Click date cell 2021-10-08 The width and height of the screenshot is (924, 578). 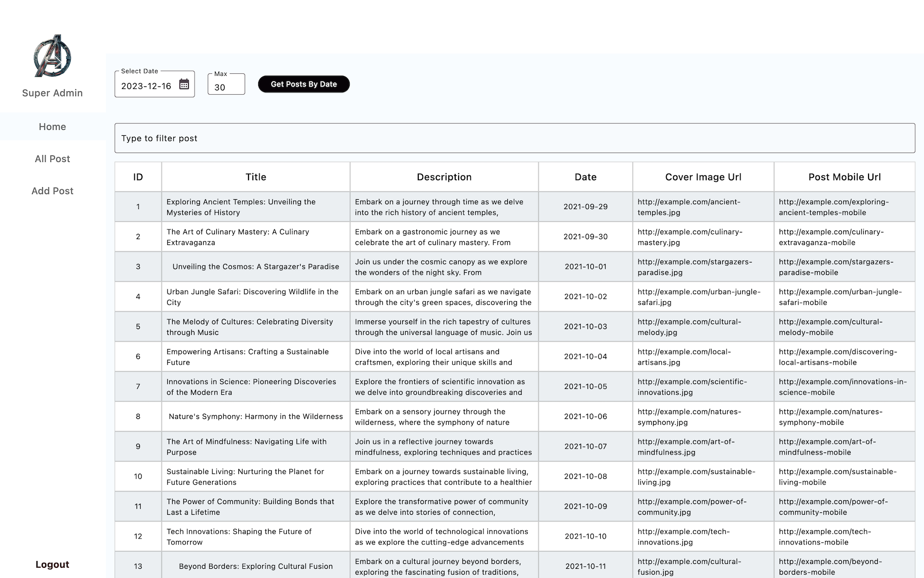586,476
